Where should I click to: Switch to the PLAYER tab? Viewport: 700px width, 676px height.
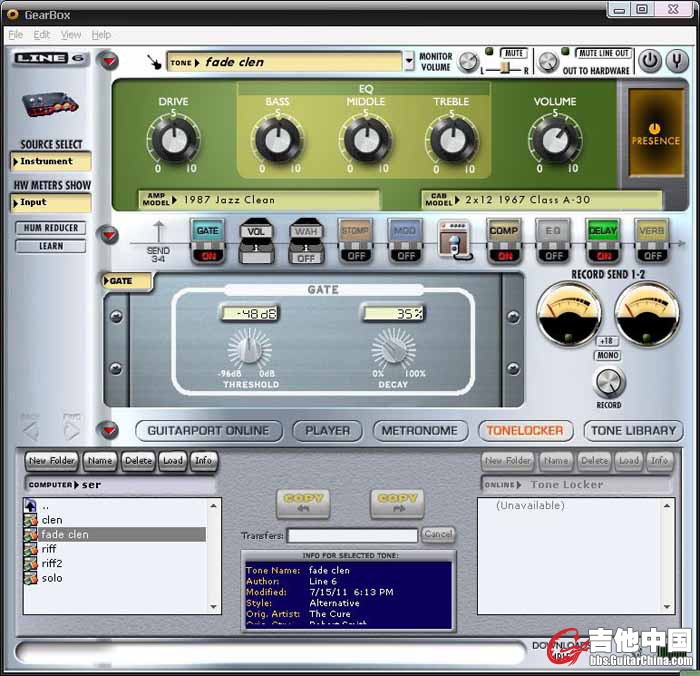coord(327,431)
